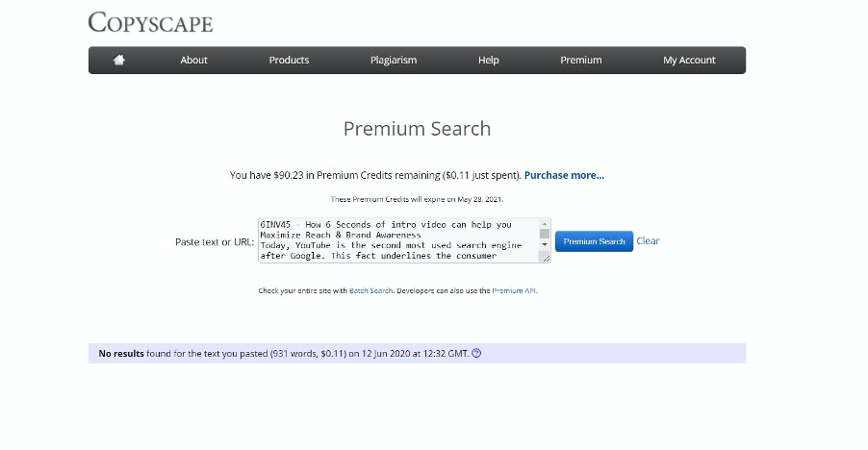Screen dimensions: 868x450
Task: Click the credits expire on May 29 note
Action: point(417,199)
